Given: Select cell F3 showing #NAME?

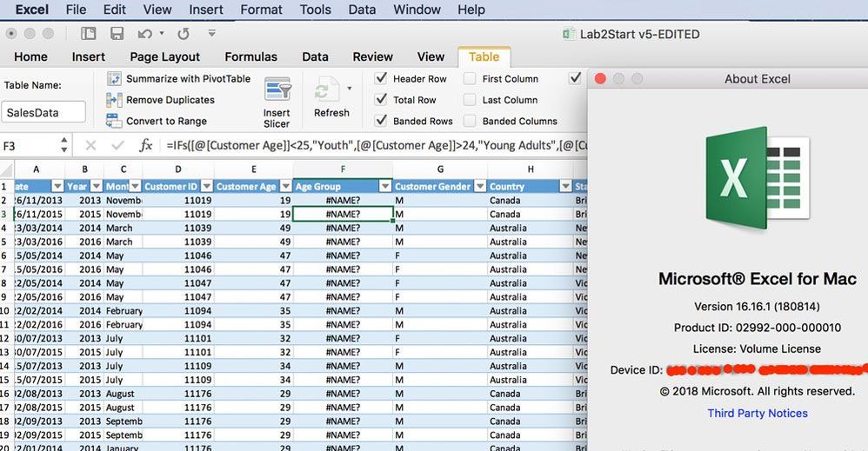Looking at the screenshot, I should 343,214.
